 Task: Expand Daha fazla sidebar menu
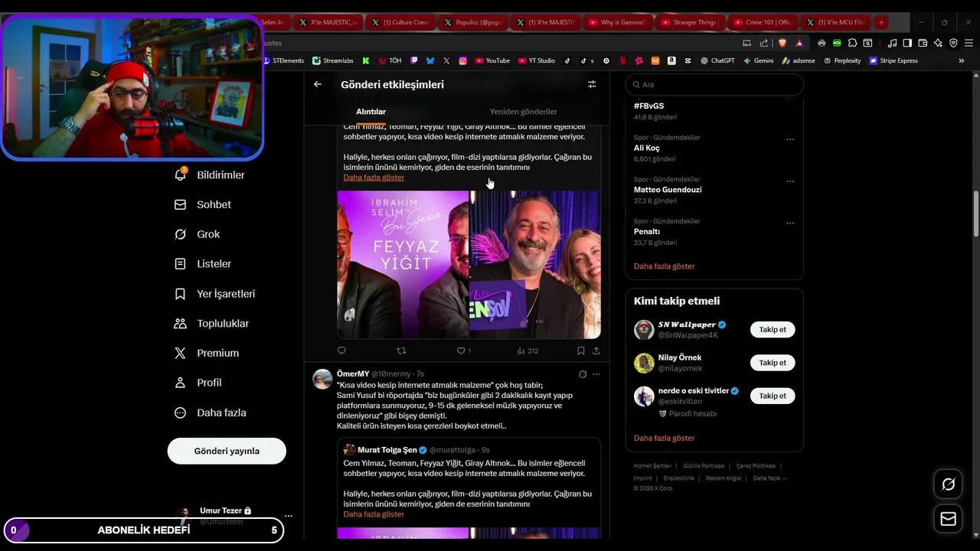(211, 412)
